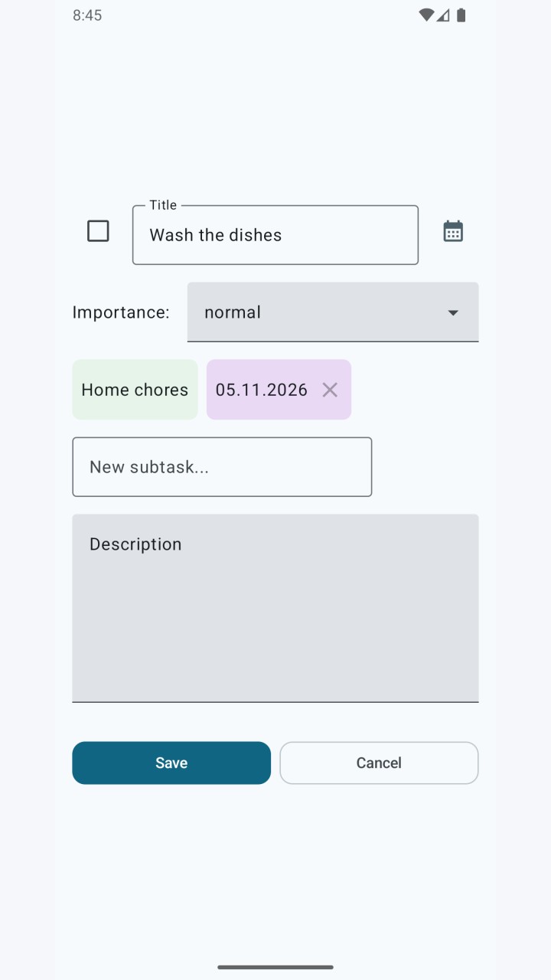This screenshot has height=980, width=551.
Task: Tap the cellular signal icon
Action: pos(443,15)
